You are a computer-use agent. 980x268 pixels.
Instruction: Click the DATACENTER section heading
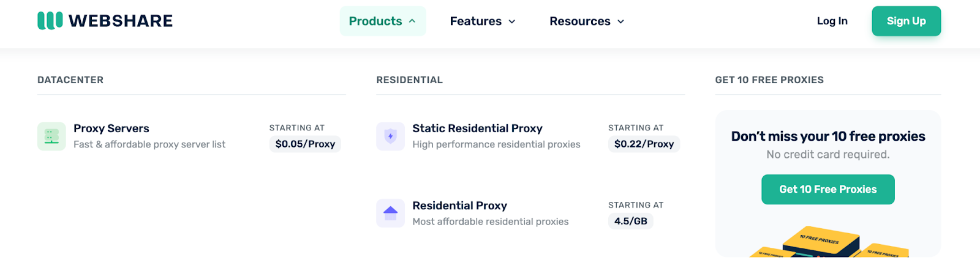70,80
